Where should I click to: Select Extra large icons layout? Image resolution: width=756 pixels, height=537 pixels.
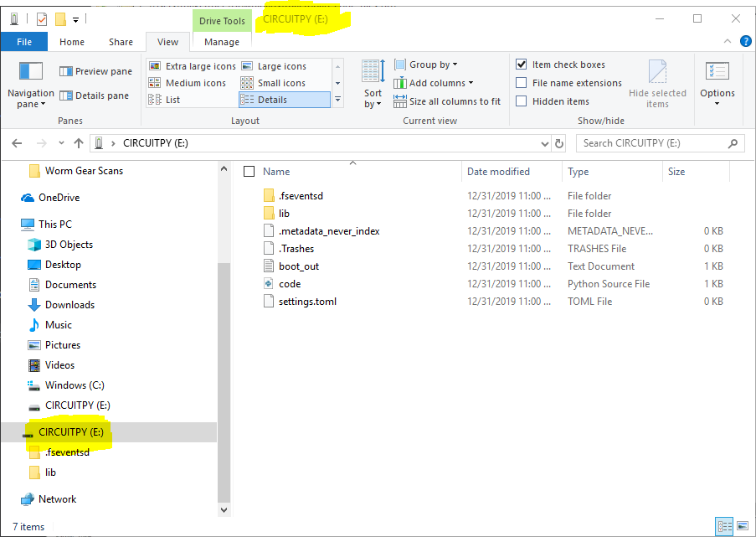tap(193, 66)
